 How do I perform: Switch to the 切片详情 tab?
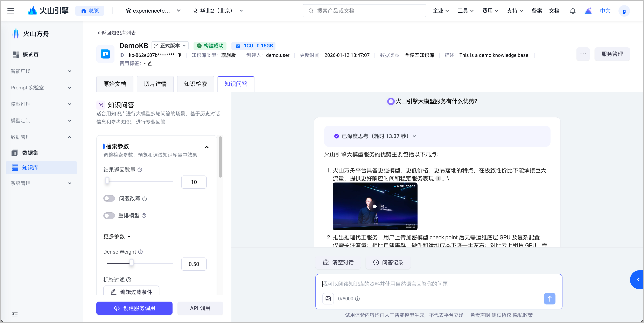coord(155,84)
